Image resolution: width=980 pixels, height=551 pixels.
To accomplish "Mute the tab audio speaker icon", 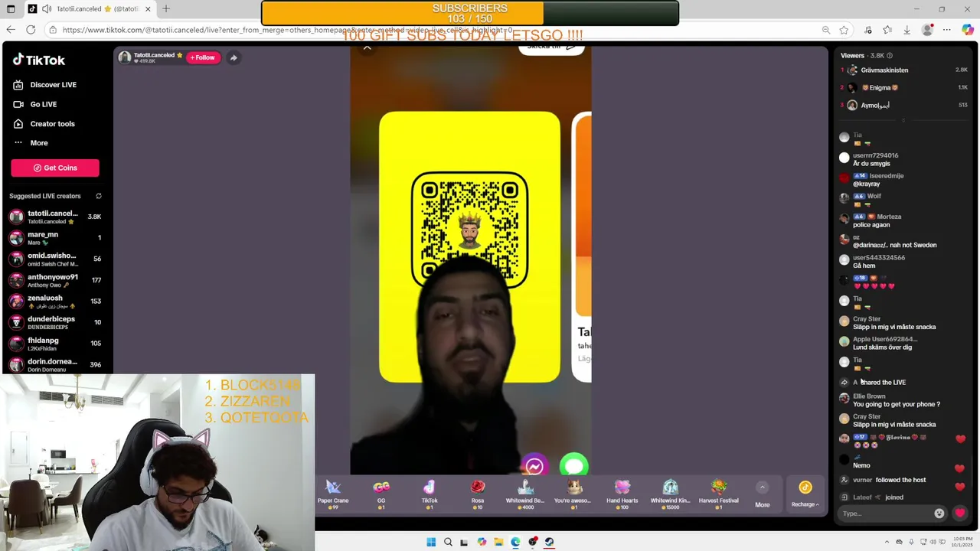I will 47,9.
